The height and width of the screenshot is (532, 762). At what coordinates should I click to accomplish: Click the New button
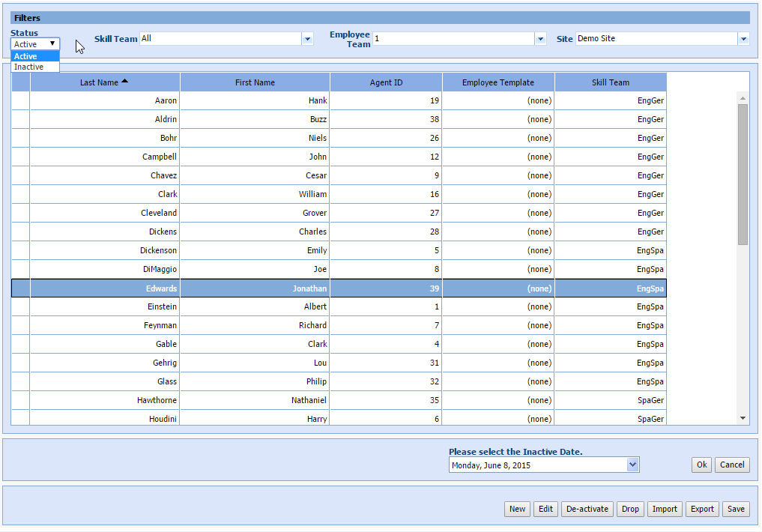pos(517,510)
